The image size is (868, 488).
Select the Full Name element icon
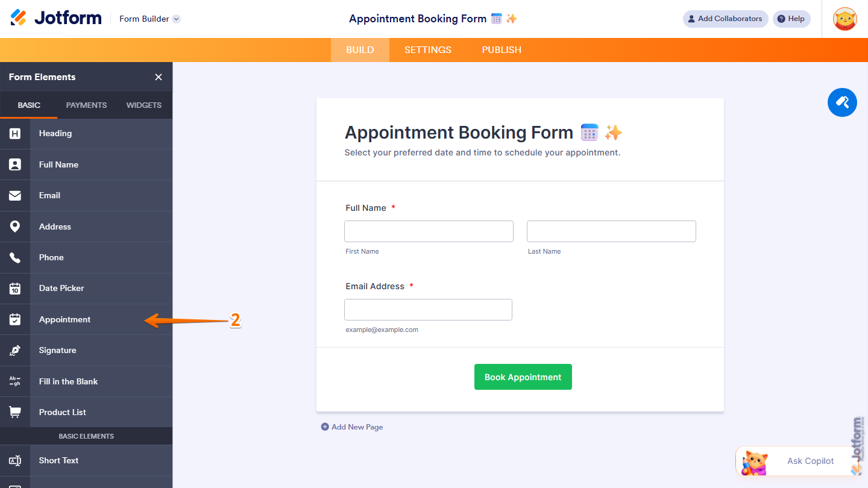14,164
